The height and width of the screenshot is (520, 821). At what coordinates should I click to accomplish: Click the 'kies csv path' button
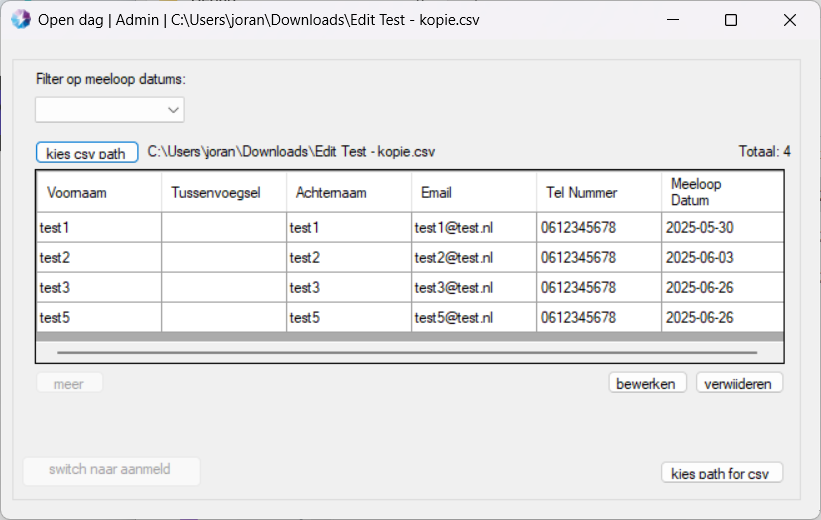tap(86, 153)
